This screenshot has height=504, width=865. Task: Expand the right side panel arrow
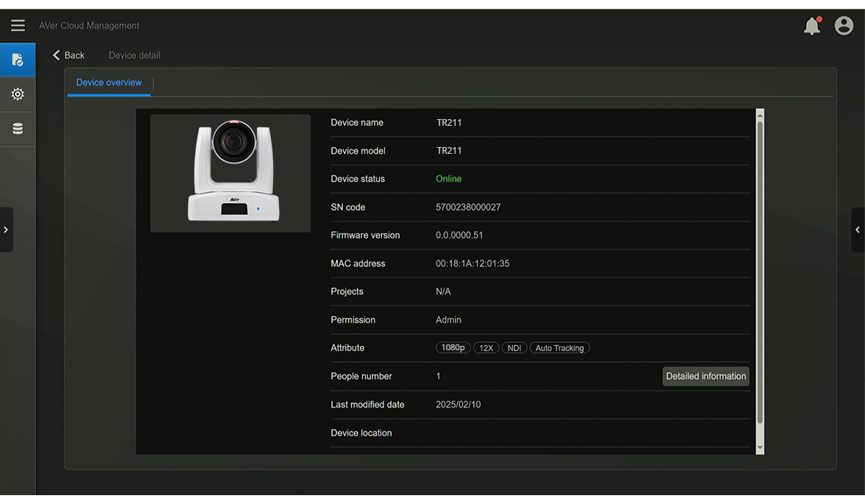tap(858, 230)
